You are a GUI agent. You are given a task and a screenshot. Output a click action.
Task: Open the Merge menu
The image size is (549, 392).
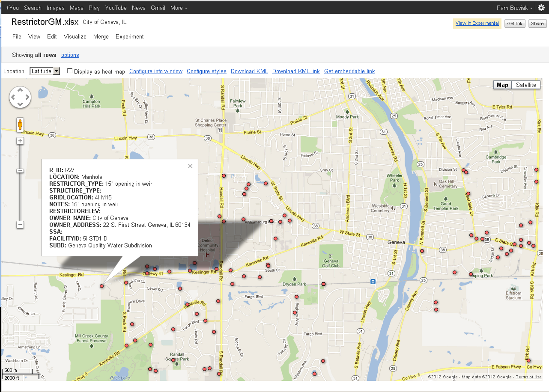[101, 37]
